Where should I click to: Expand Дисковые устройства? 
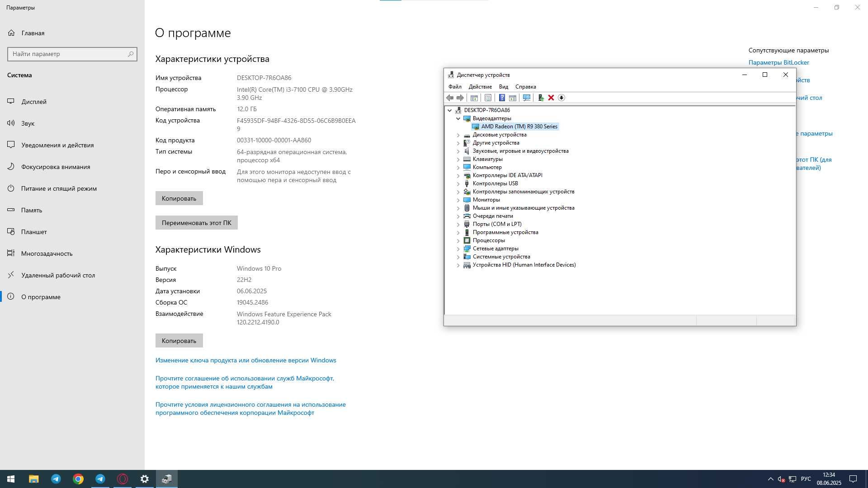coord(458,135)
